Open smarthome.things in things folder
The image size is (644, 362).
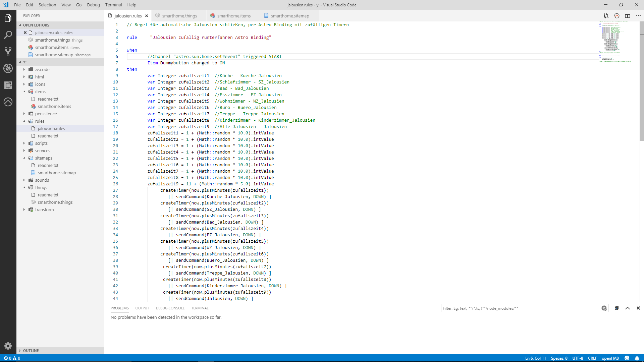[55, 202]
